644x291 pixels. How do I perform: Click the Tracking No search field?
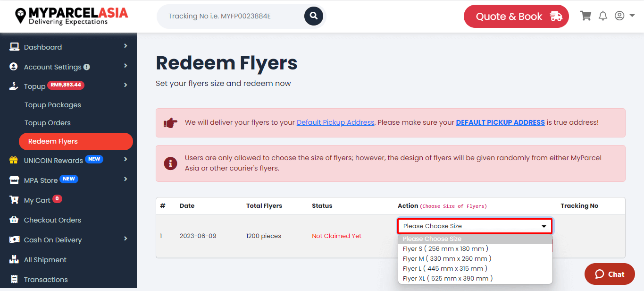tap(231, 16)
